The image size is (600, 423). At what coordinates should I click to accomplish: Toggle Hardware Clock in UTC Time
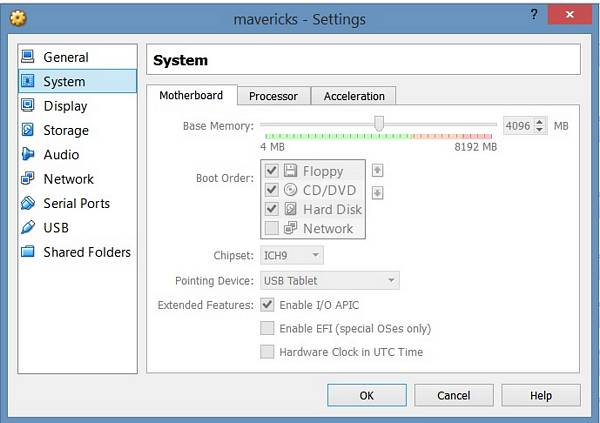click(x=267, y=352)
